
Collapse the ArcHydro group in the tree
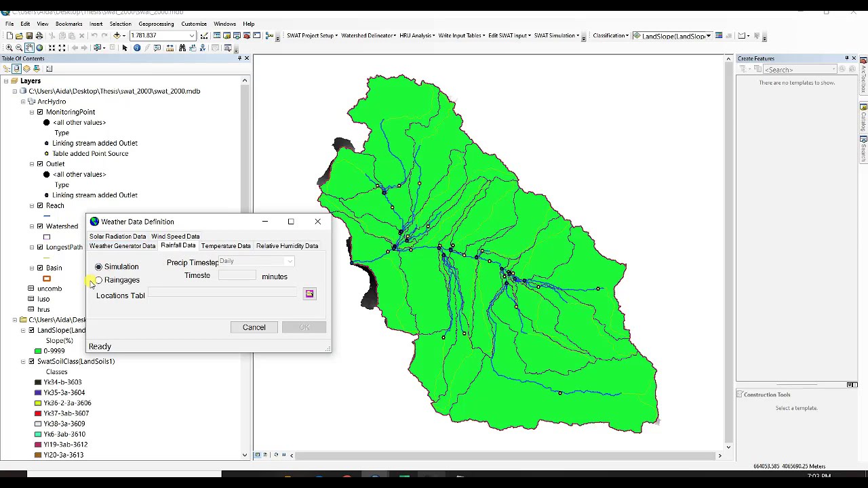[x=22, y=102]
